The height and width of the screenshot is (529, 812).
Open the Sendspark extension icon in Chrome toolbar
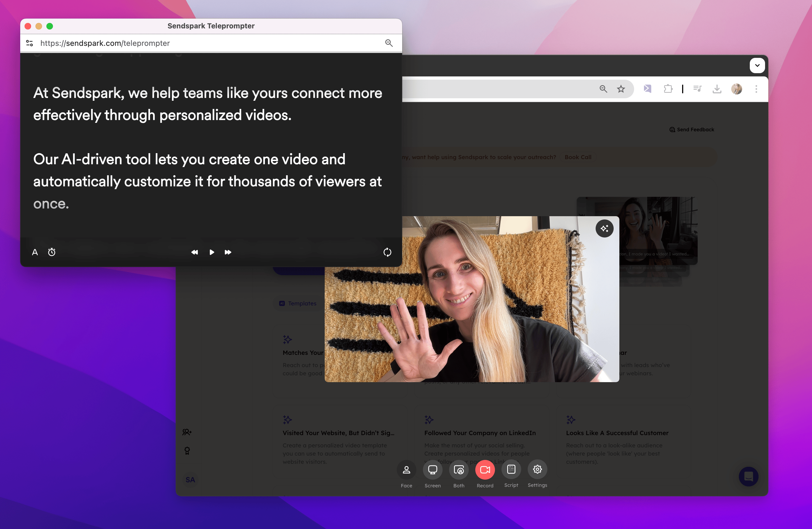pos(647,89)
